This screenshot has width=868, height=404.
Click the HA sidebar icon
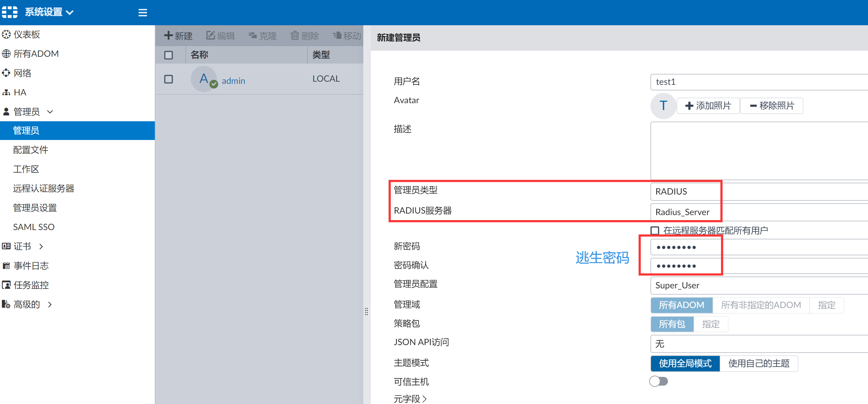click(x=7, y=93)
